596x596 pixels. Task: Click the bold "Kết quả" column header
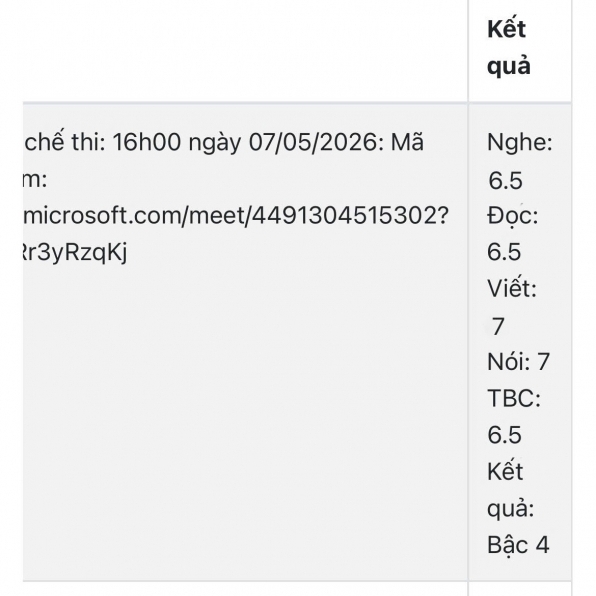(508, 48)
